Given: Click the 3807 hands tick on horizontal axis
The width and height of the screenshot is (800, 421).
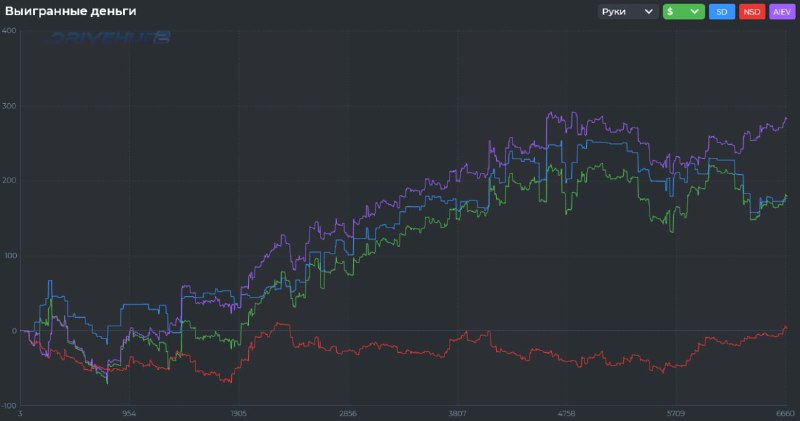Looking at the screenshot, I should tap(457, 413).
